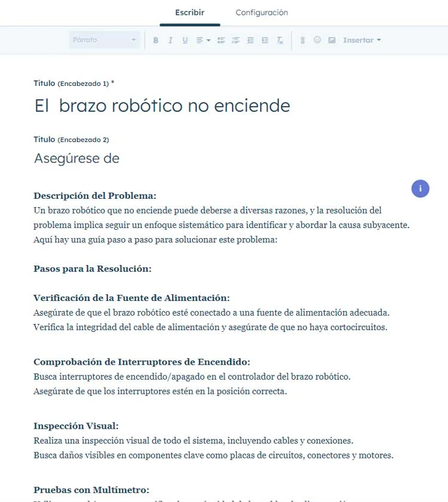Decrease paragraph indent
The height and width of the screenshot is (502, 448).
[x=250, y=41]
